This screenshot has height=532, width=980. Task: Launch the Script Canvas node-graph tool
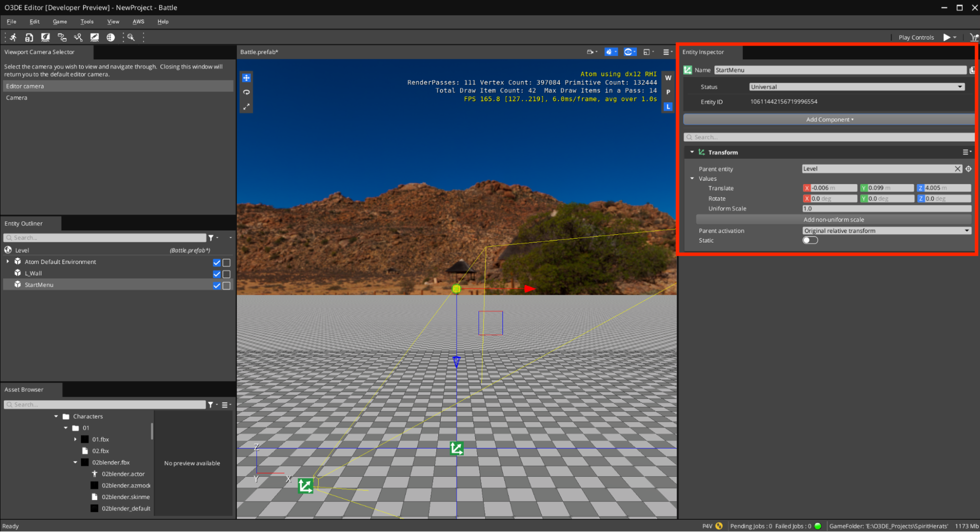pyautogui.click(x=62, y=37)
